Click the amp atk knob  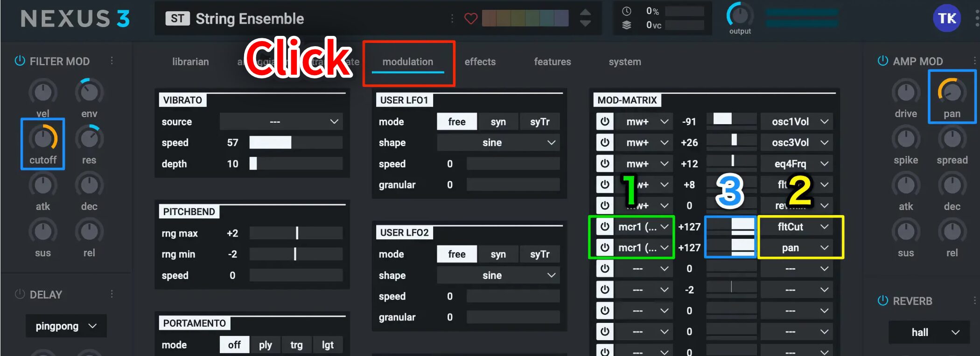[906, 185]
